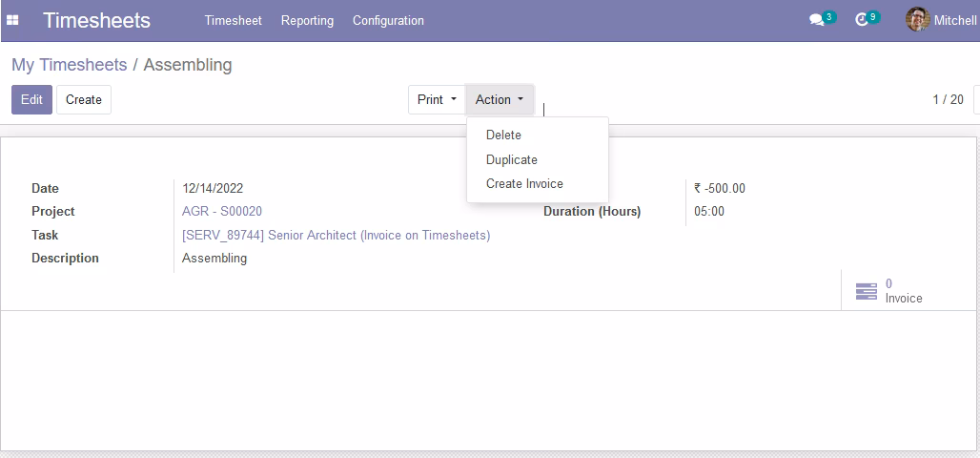Click the Task field label
This screenshot has height=458, width=980.
[x=45, y=236]
